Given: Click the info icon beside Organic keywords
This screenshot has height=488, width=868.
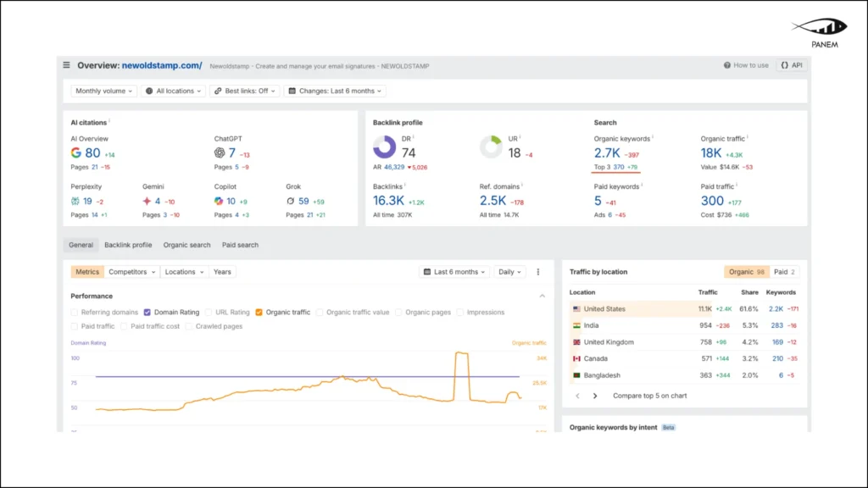Looking at the screenshot, I should click(x=653, y=136).
